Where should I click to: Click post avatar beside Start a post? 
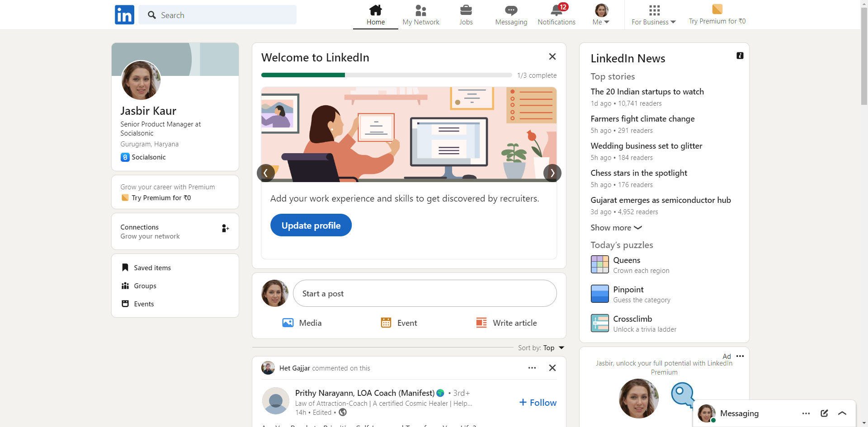click(x=275, y=293)
